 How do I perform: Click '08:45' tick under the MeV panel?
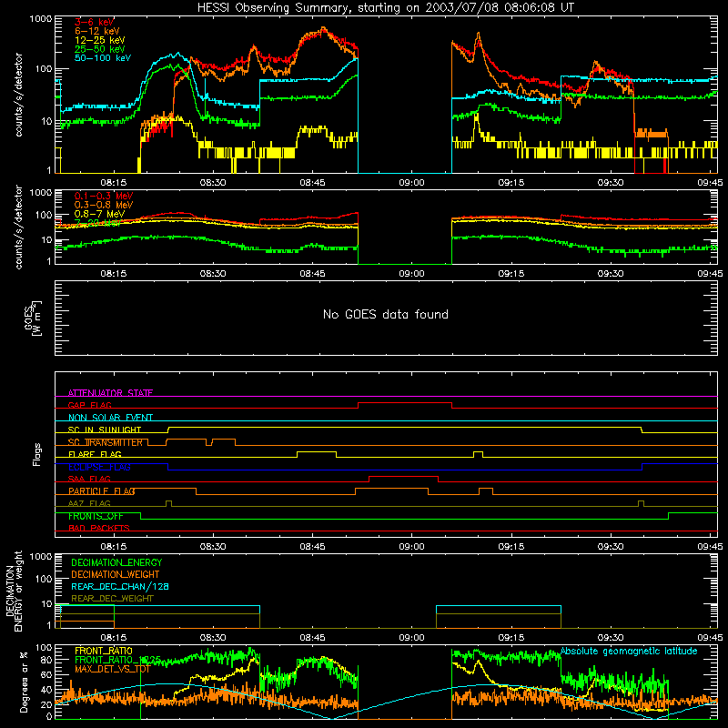[312, 274]
